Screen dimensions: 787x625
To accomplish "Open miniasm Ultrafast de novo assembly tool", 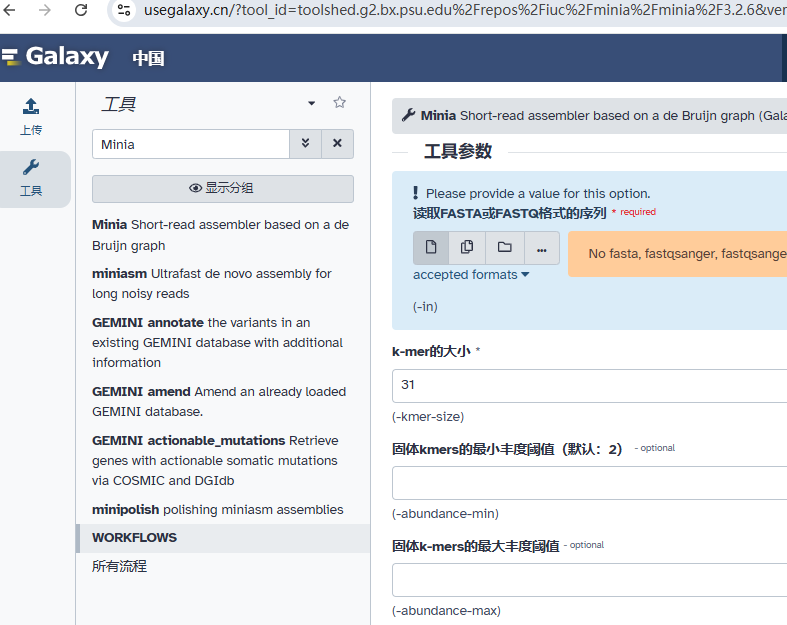I will 212,284.
